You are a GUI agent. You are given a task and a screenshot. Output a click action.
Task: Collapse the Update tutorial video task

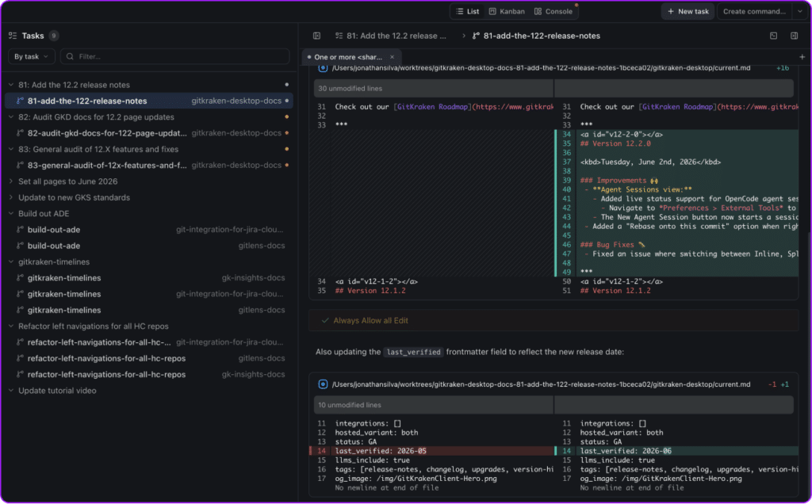(11, 391)
